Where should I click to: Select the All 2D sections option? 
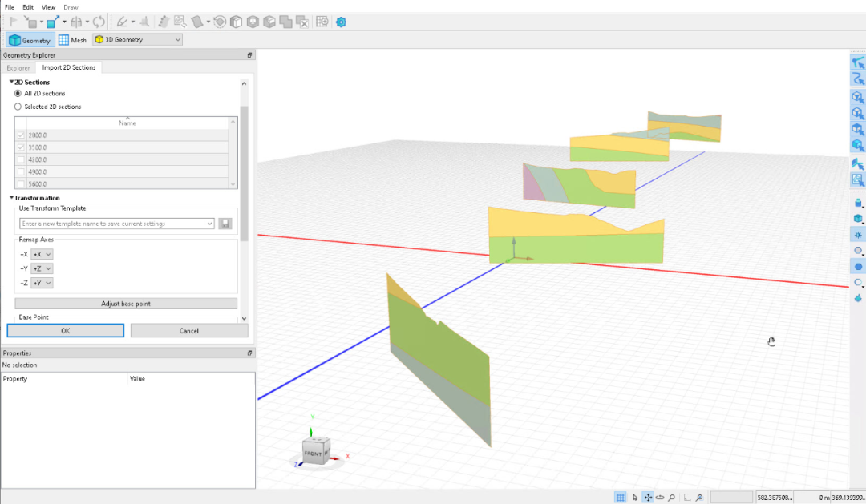pyautogui.click(x=18, y=94)
